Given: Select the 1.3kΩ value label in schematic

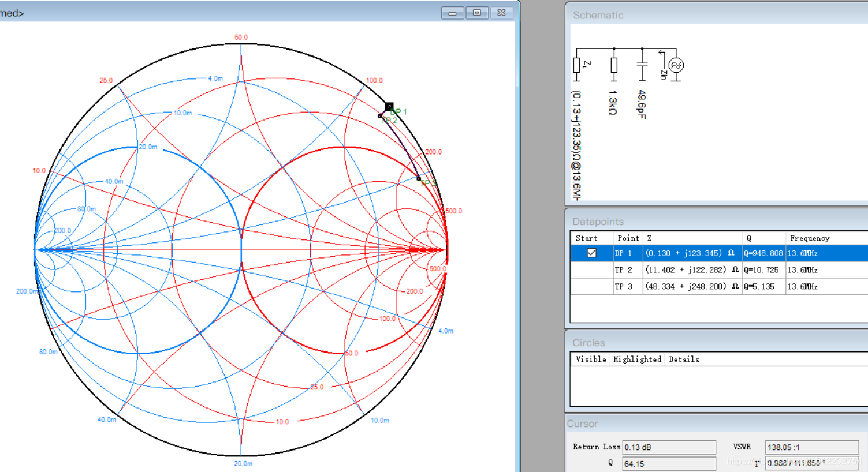Looking at the screenshot, I should (613, 102).
